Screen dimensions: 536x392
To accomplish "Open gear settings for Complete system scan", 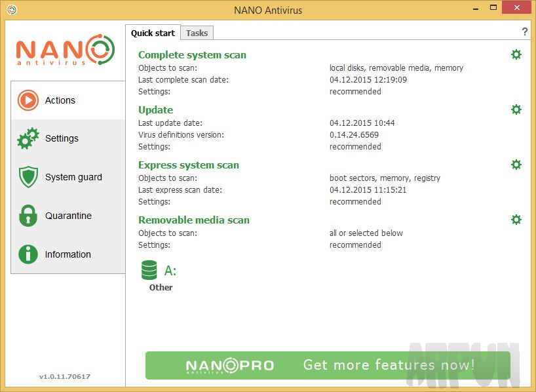I will click(516, 54).
